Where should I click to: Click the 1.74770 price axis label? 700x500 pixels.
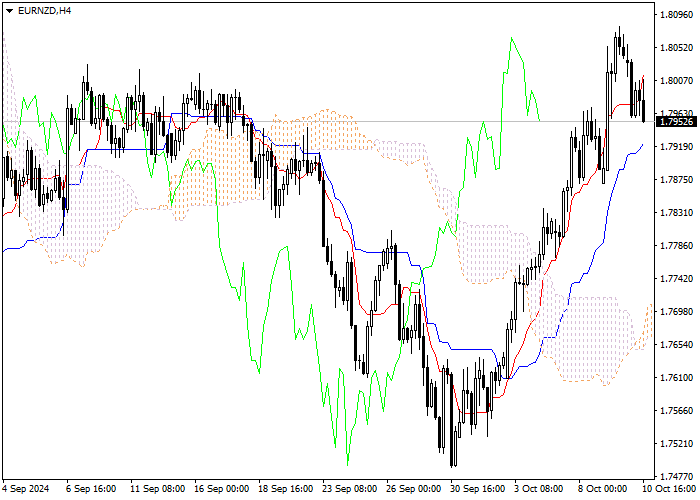click(x=677, y=477)
